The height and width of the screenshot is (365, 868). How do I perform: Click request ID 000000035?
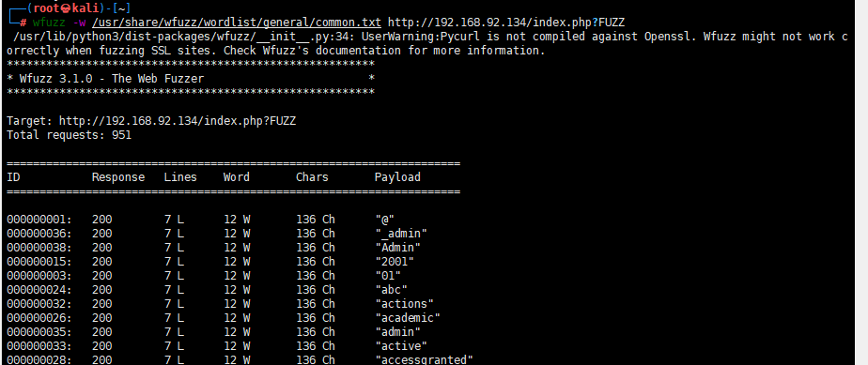[x=39, y=332]
